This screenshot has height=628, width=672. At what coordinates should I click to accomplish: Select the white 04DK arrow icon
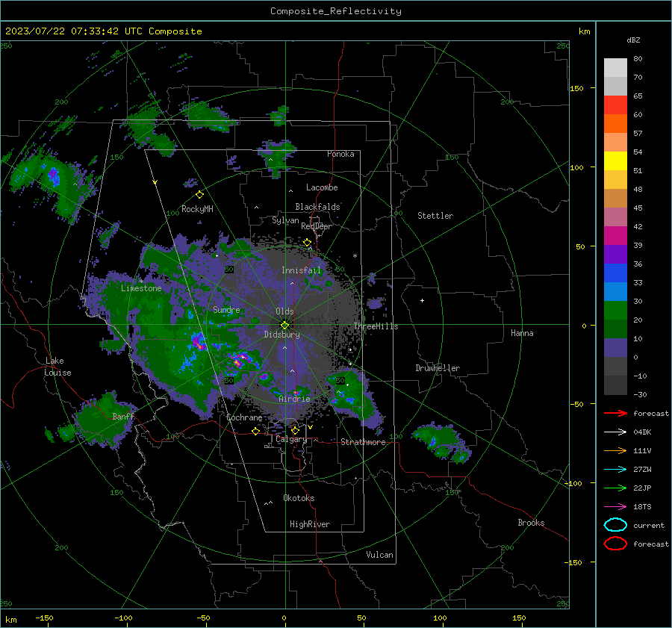coord(615,432)
